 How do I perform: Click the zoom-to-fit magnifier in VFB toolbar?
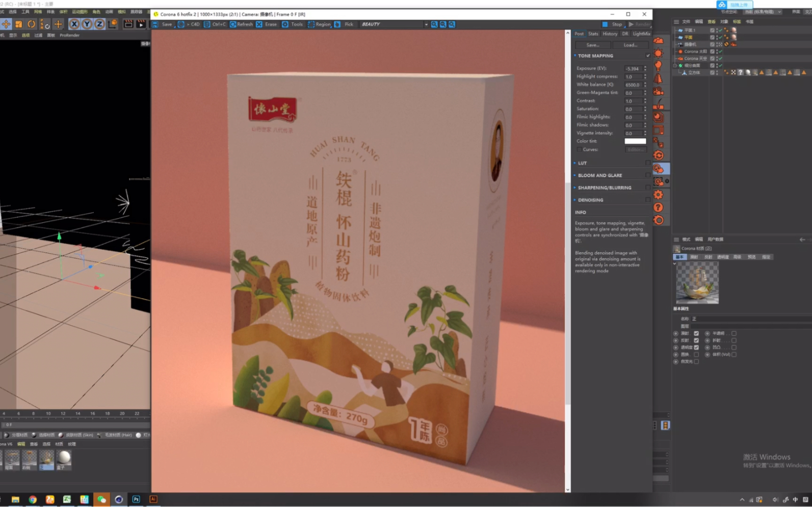click(x=452, y=24)
